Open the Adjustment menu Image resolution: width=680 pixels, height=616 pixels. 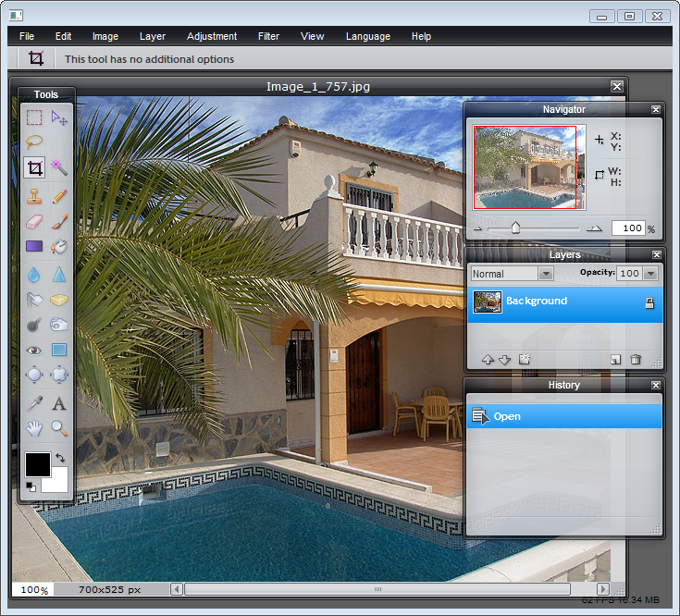click(212, 36)
